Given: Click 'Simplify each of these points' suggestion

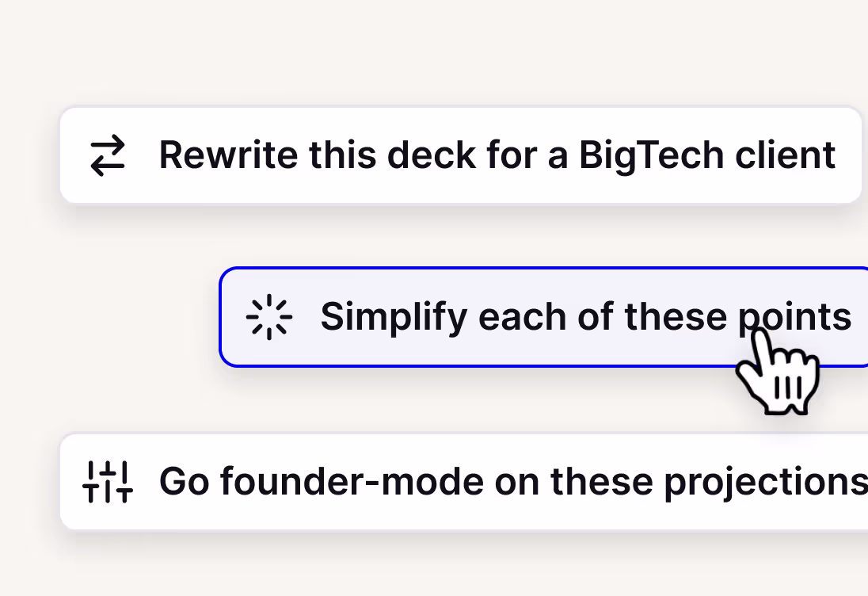Looking at the screenshot, I should pyautogui.click(x=543, y=317).
